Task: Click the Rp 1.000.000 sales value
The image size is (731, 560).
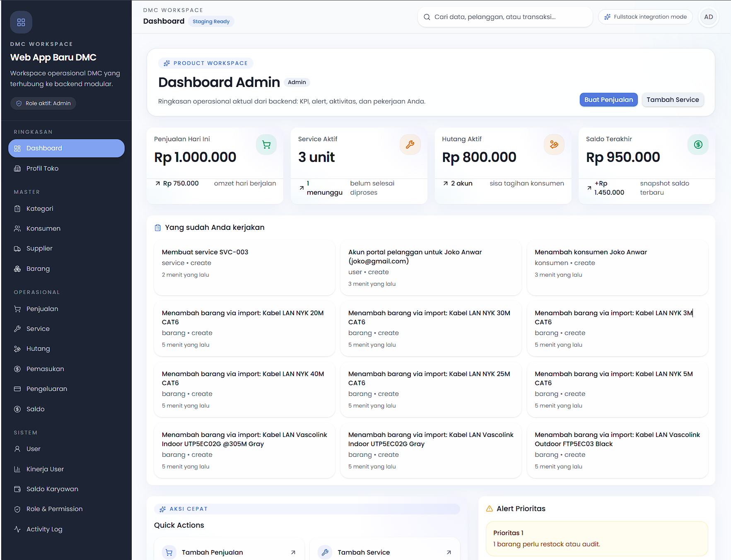Action: tap(195, 157)
